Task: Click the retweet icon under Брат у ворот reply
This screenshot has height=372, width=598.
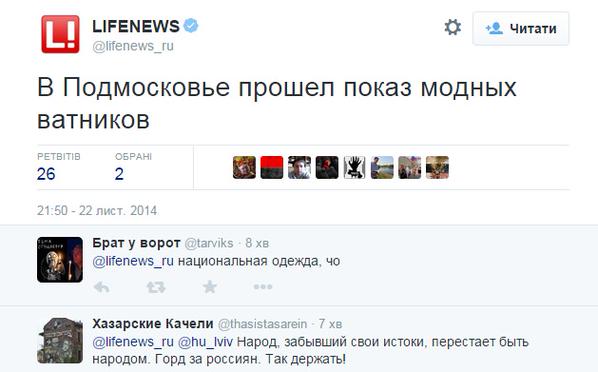Action: (156, 287)
